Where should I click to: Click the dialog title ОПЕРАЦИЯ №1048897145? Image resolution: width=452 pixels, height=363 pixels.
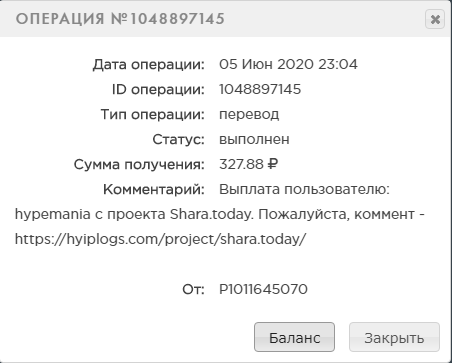point(120,19)
